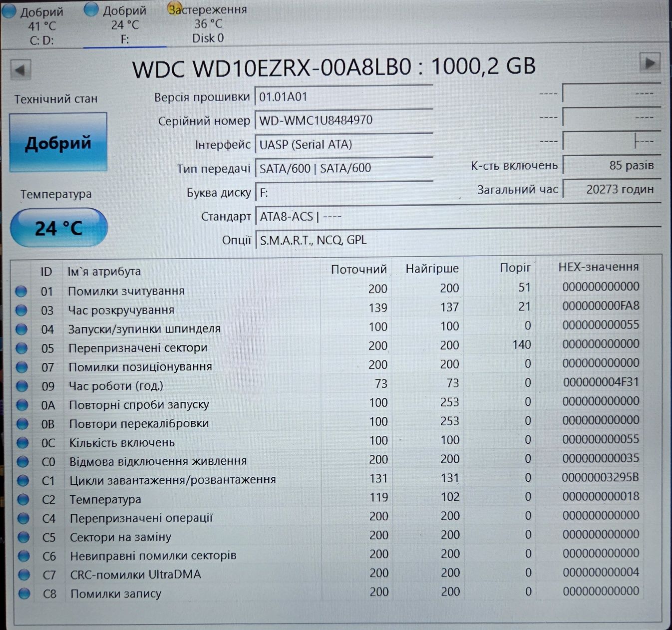This screenshot has height=630, width=672.
Task: Click the status icon for attribute 04
Action: tap(21, 329)
